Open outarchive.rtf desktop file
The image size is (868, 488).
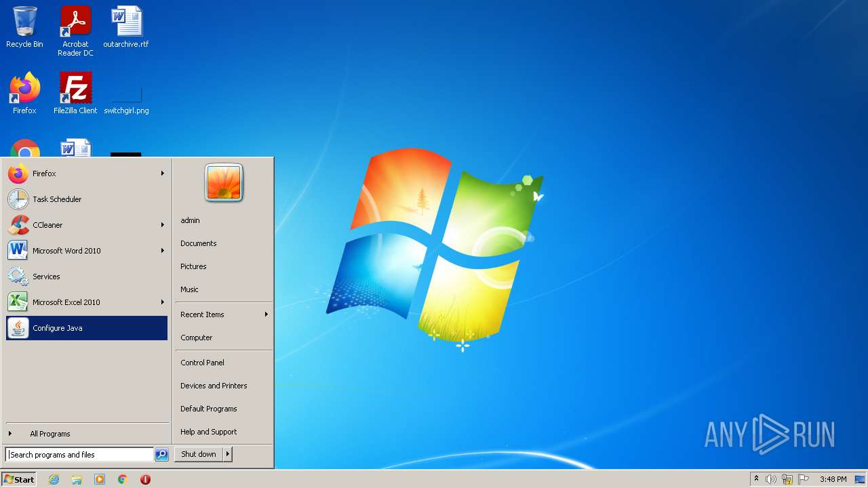click(x=126, y=27)
